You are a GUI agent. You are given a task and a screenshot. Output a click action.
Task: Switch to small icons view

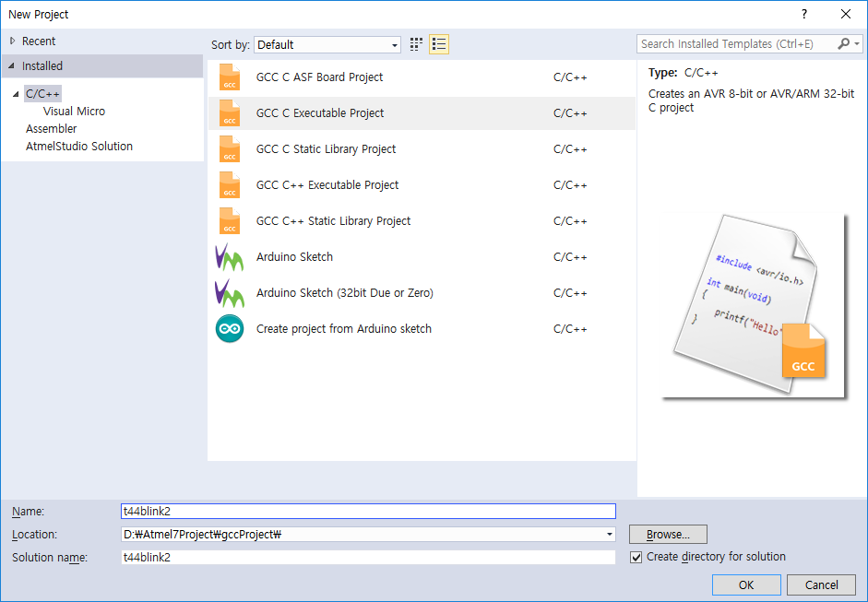(x=416, y=44)
